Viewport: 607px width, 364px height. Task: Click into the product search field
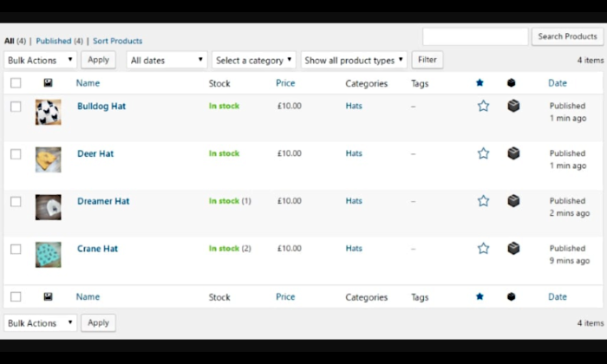click(475, 36)
